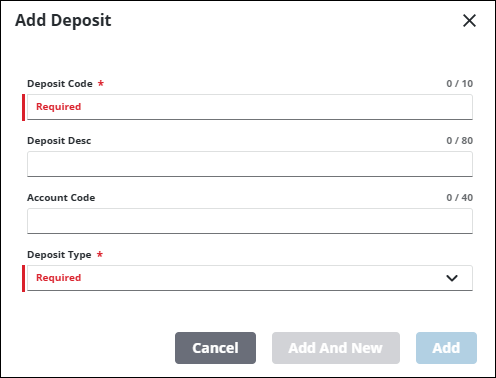
Task: Click the red asterisk beside Deposit Code
Action: coord(101,83)
